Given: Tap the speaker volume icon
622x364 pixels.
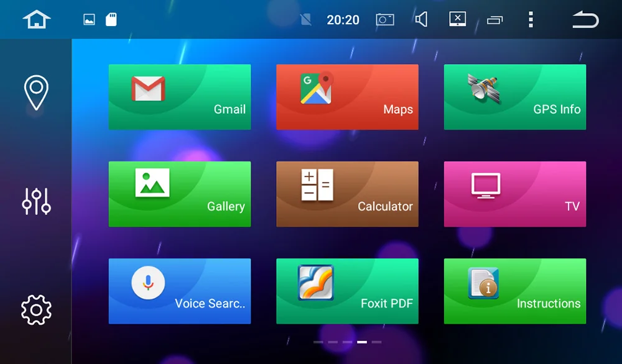Looking at the screenshot, I should pos(421,19).
